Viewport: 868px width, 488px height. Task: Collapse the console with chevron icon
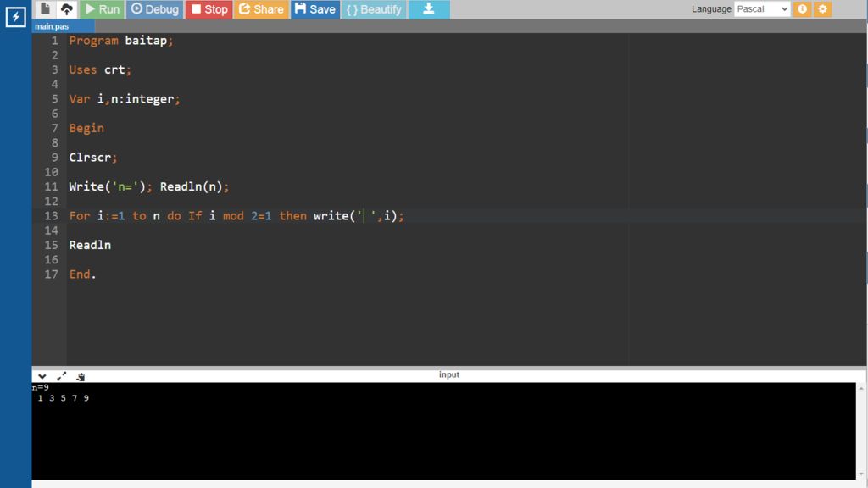pyautogui.click(x=42, y=376)
